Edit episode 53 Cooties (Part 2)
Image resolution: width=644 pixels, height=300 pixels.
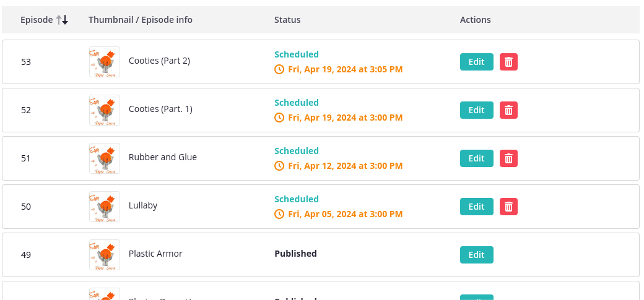tap(476, 62)
